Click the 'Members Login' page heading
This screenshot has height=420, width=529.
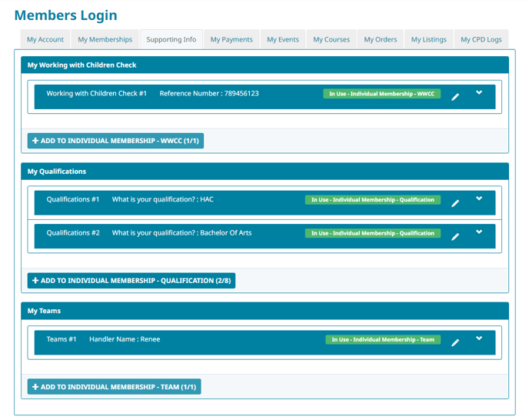point(66,15)
